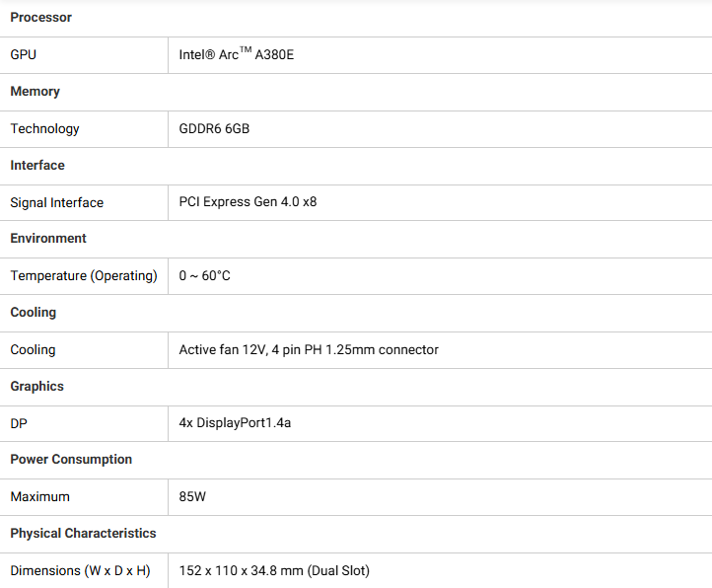Image resolution: width=712 pixels, height=588 pixels.
Task: Click the Processor section header
Action: 40,18
